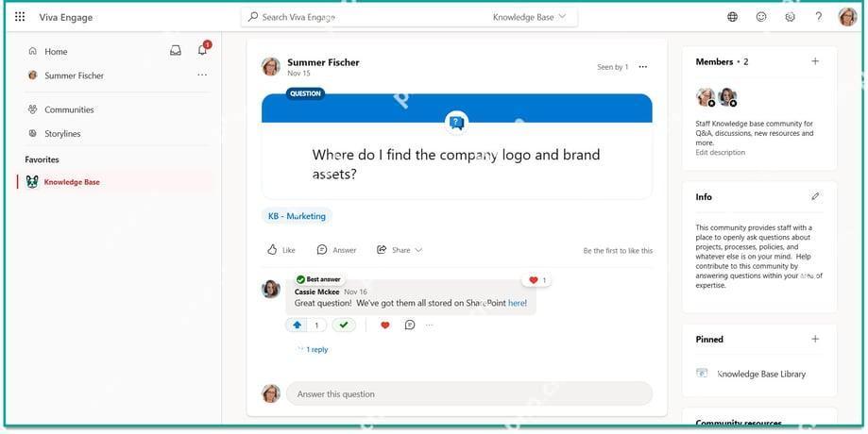The image size is (868, 434).
Task: Click the Edit description link
Action: [721, 152]
